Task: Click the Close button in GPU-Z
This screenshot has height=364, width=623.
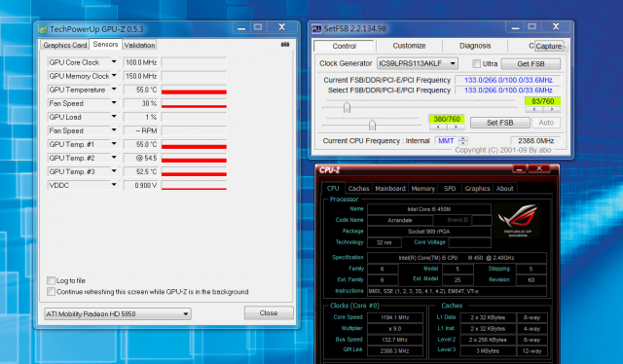Action: tap(269, 313)
